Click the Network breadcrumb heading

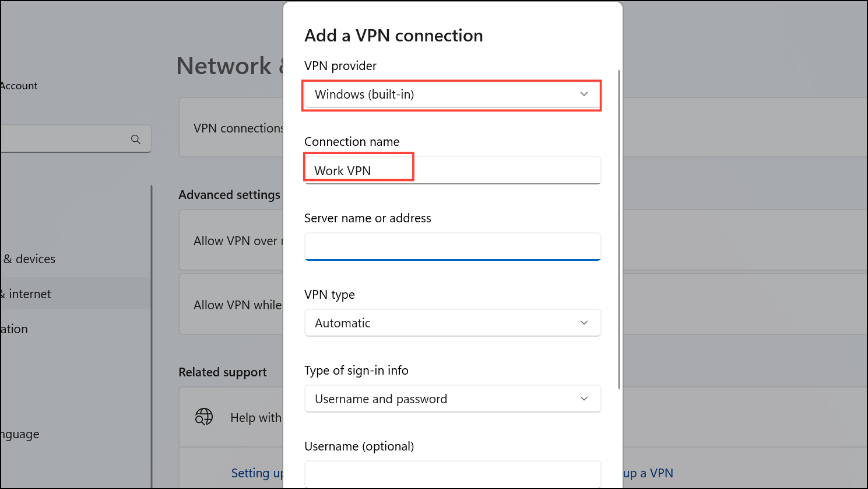click(x=224, y=66)
